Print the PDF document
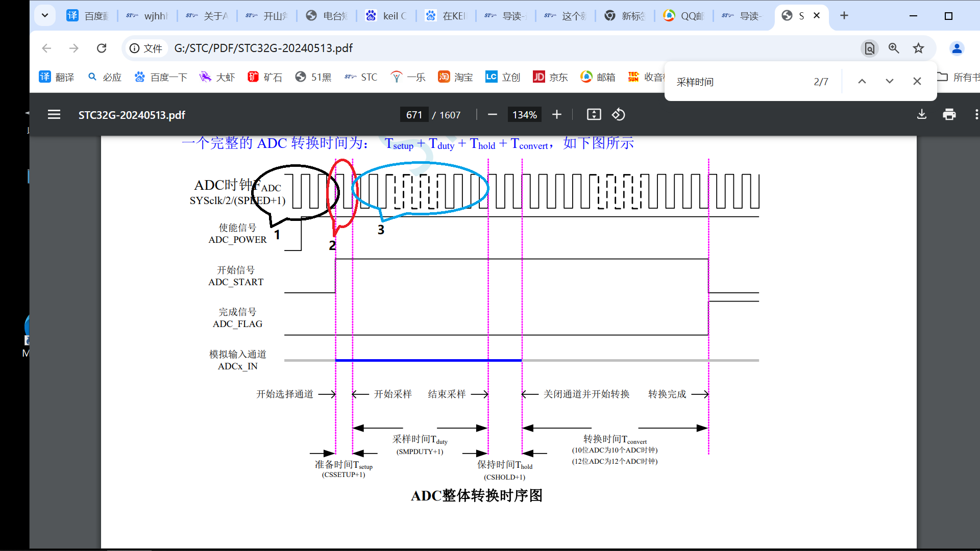The width and height of the screenshot is (980, 551). 949,115
